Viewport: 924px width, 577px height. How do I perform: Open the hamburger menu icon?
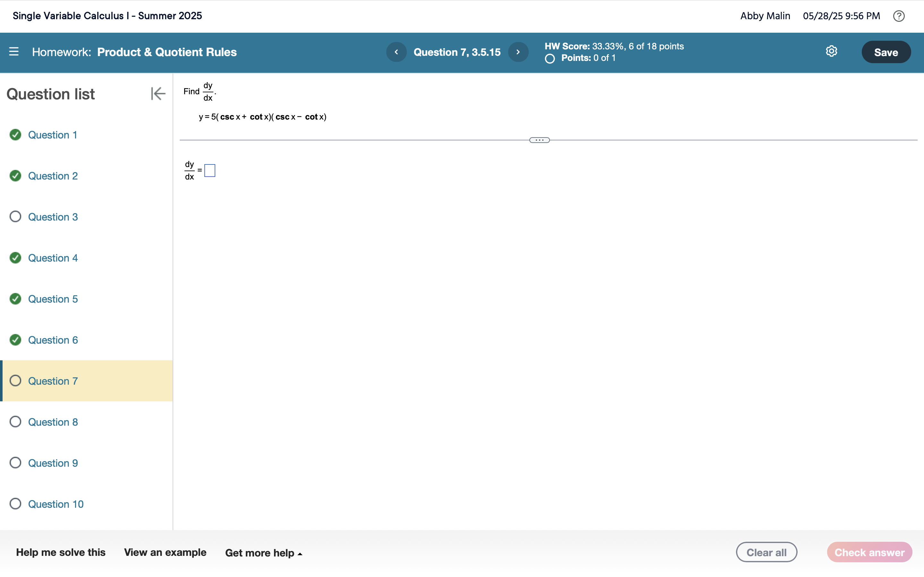pos(14,52)
